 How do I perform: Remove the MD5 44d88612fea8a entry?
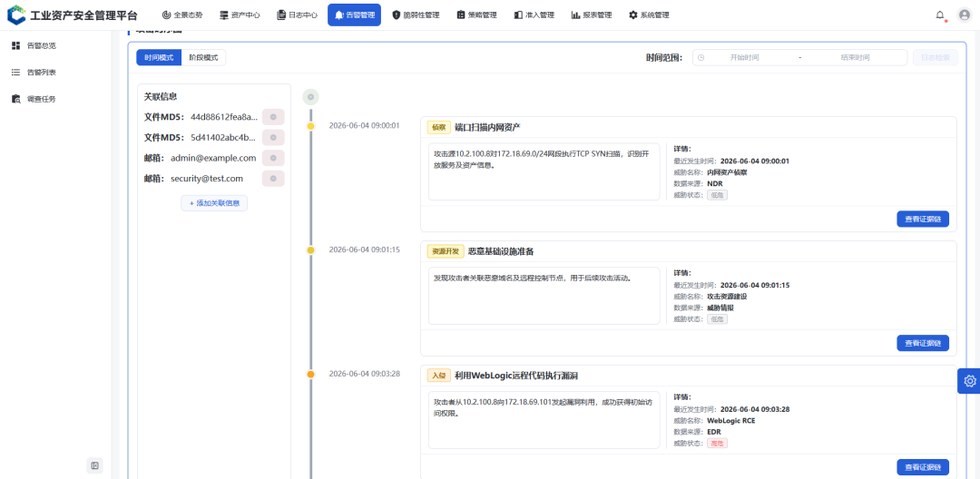[273, 117]
